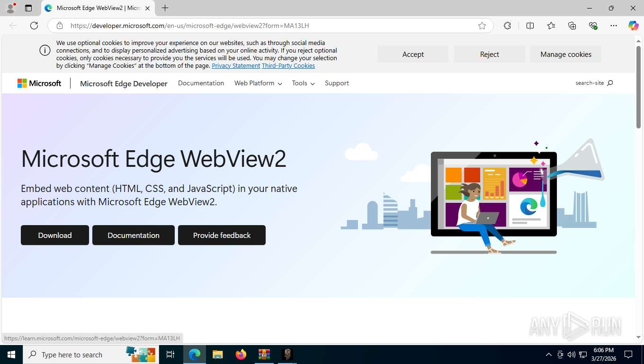
Task: Click the Provide feedback button
Action: pos(222,235)
